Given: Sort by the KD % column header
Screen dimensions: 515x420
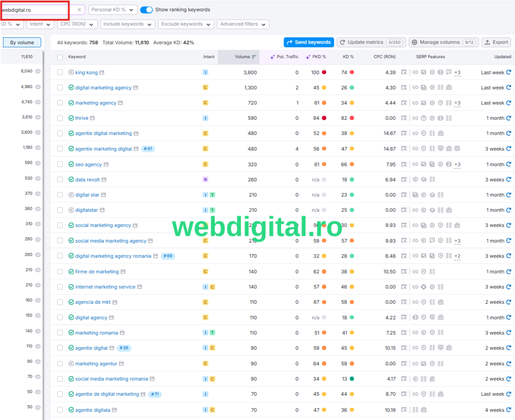Looking at the screenshot, I should pos(348,57).
